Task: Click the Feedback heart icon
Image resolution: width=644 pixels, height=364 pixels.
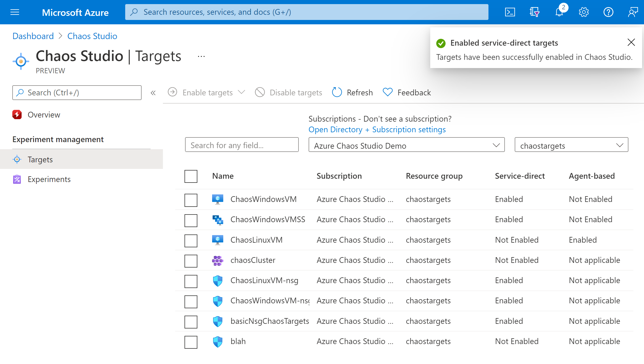Action: click(x=387, y=92)
